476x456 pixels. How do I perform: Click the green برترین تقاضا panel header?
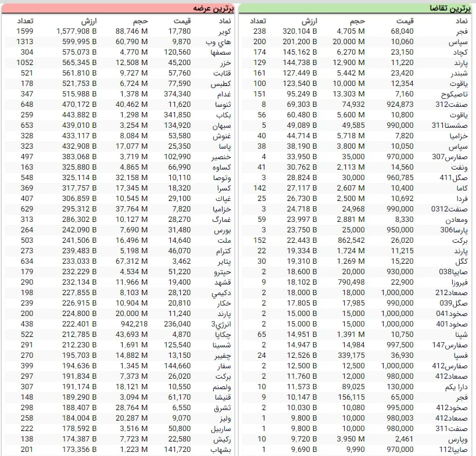pos(357,8)
